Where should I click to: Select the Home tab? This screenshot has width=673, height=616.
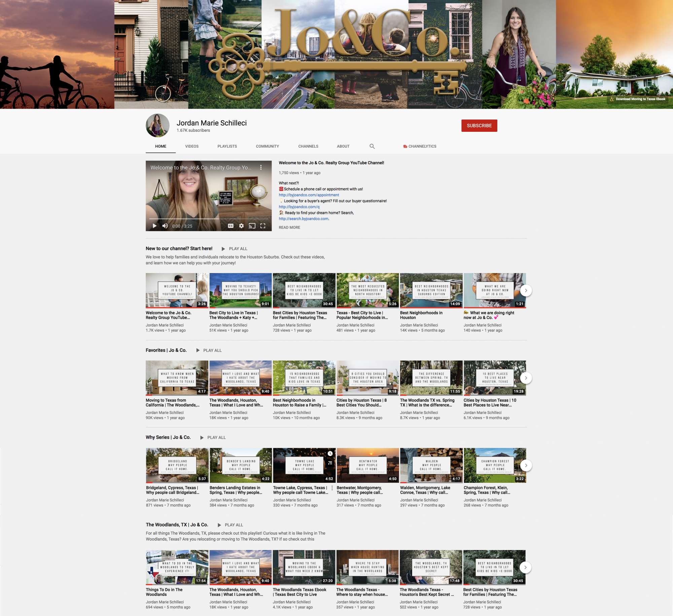161,146
